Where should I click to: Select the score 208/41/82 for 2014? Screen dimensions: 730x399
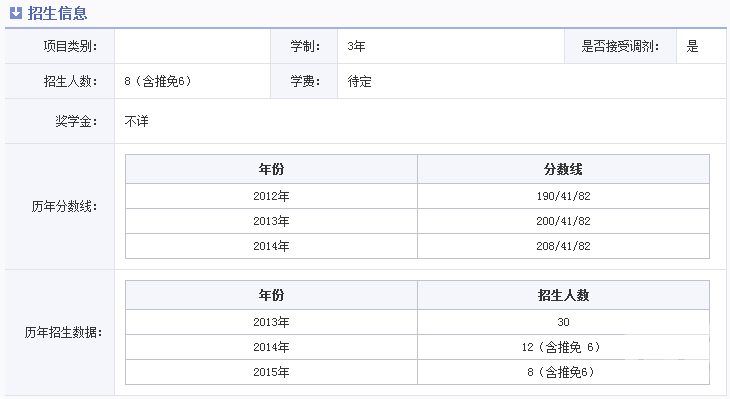pos(563,246)
